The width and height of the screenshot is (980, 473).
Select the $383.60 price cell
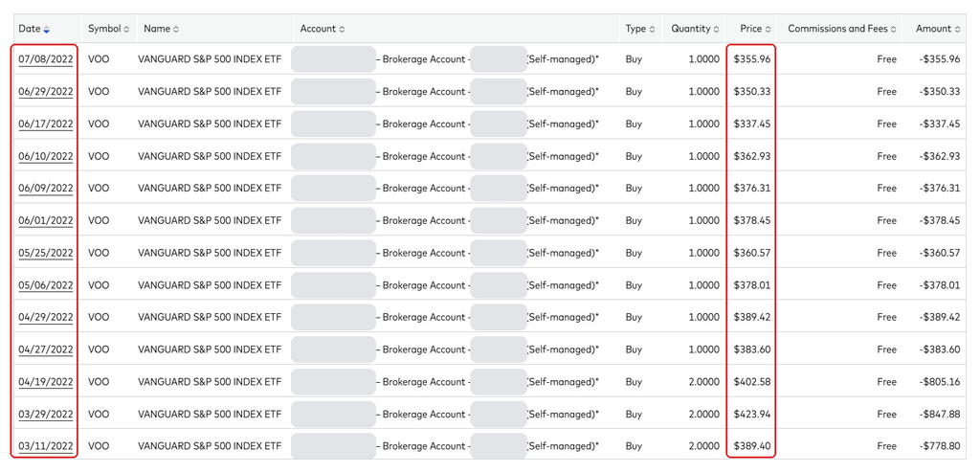point(752,349)
